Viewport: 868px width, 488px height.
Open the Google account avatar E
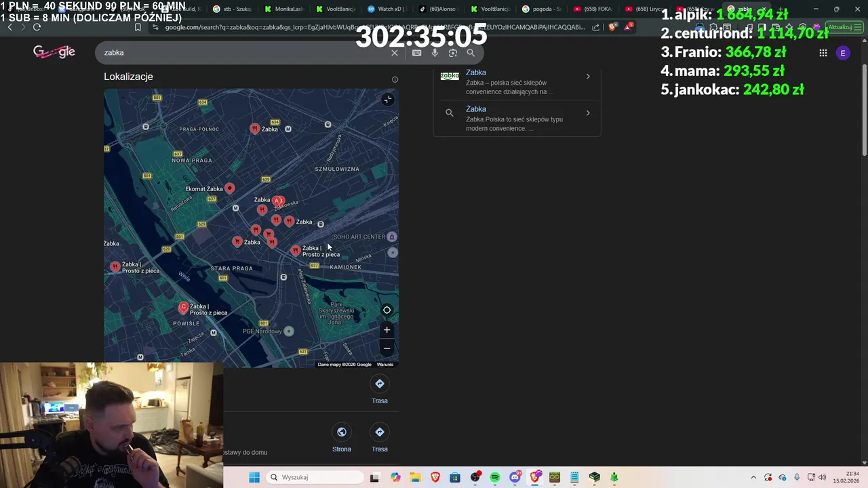(843, 53)
